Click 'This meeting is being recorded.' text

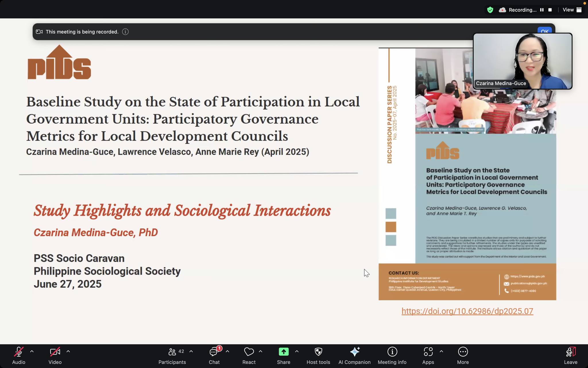(x=82, y=32)
